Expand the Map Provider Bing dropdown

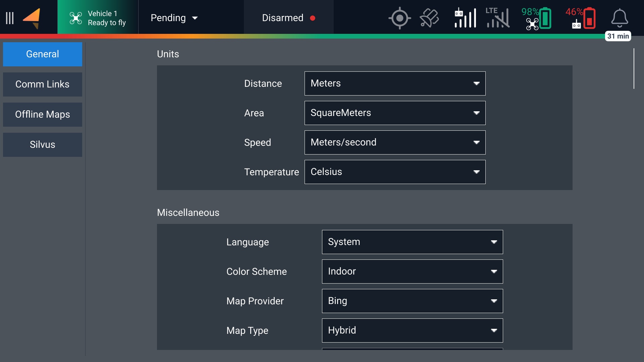(x=412, y=301)
